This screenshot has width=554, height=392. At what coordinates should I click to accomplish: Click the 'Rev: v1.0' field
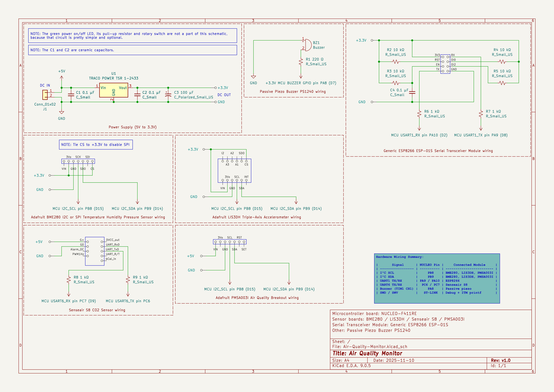coord(501,360)
